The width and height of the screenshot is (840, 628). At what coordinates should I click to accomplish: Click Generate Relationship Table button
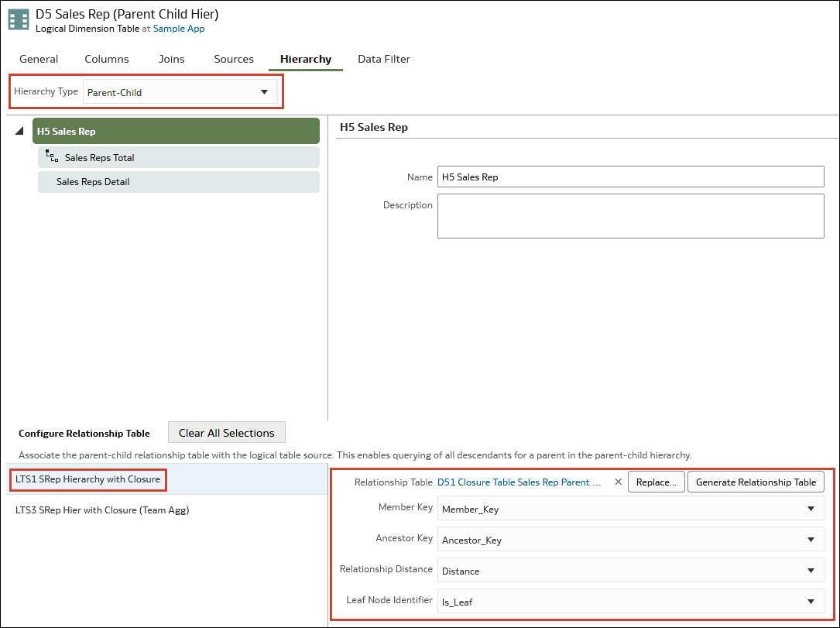(756, 482)
